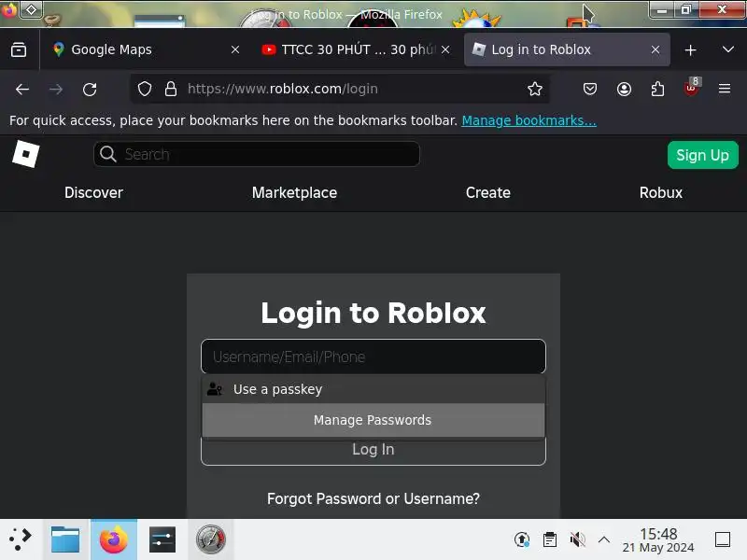Open a new browser tab

(690, 50)
